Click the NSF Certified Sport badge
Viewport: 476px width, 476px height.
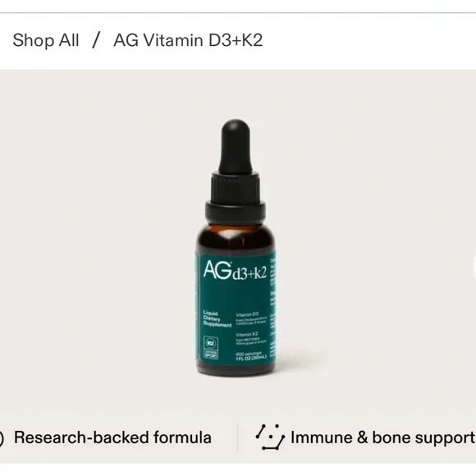[x=211, y=347]
